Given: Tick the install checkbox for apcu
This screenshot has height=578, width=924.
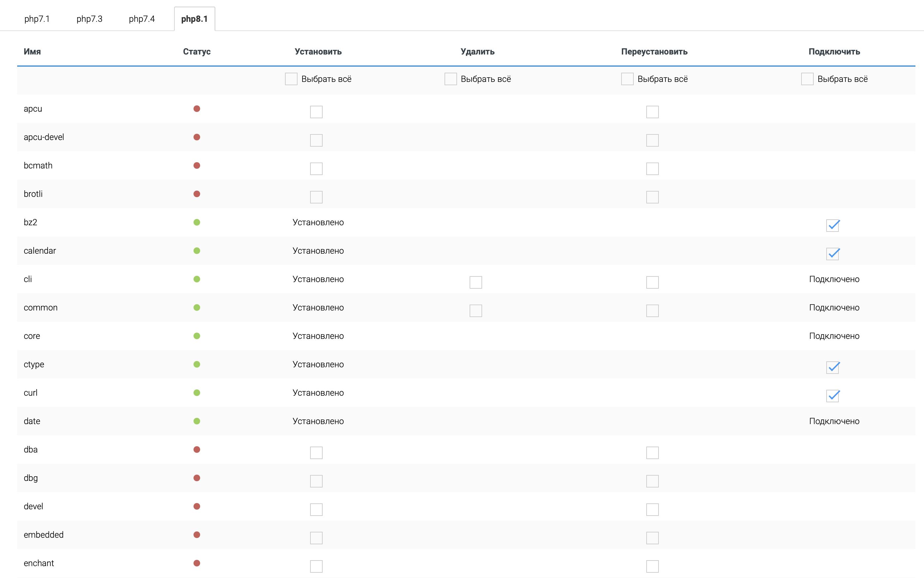Looking at the screenshot, I should pyautogui.click(x=316, y=112).
